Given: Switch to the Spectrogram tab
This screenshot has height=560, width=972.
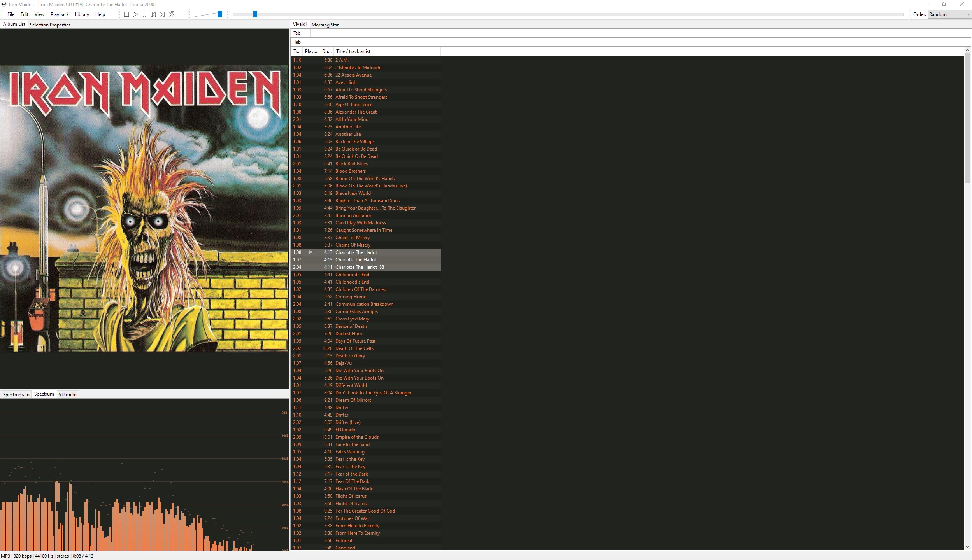Looking at the screenshot, I should 16,394.
